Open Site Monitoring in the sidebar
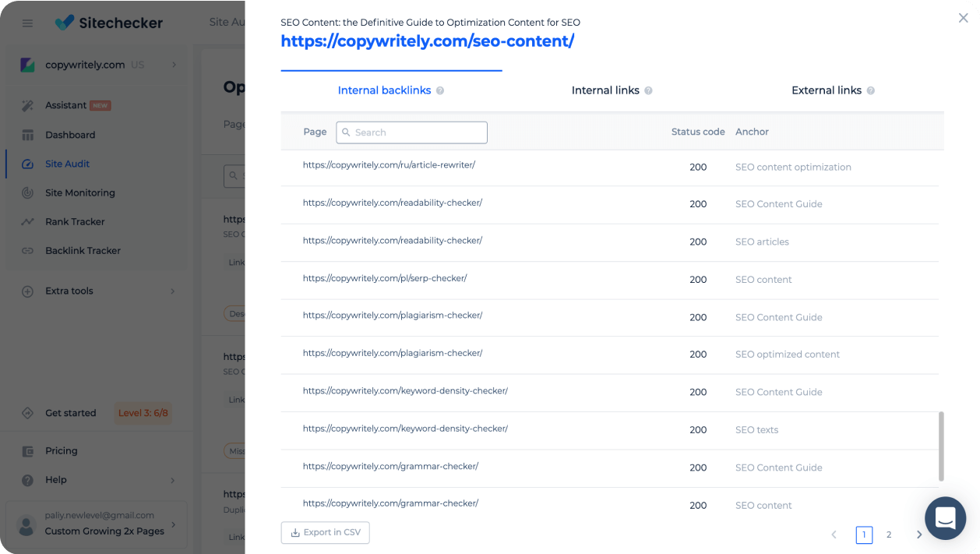 [80, 192]
